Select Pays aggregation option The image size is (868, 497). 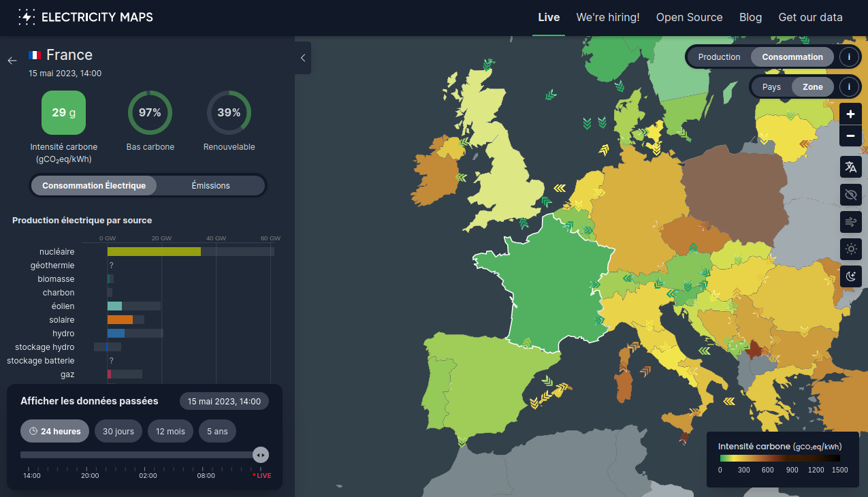771,87
